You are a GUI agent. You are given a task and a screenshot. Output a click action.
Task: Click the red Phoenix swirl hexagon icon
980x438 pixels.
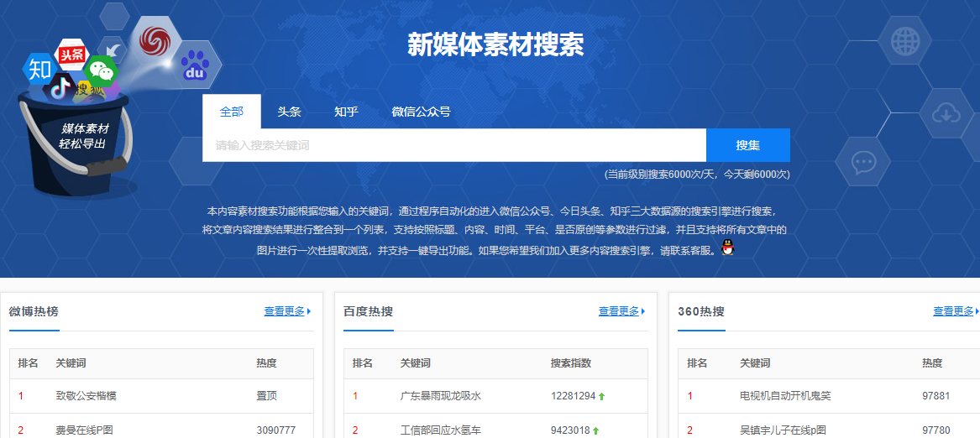click(155, 41)
